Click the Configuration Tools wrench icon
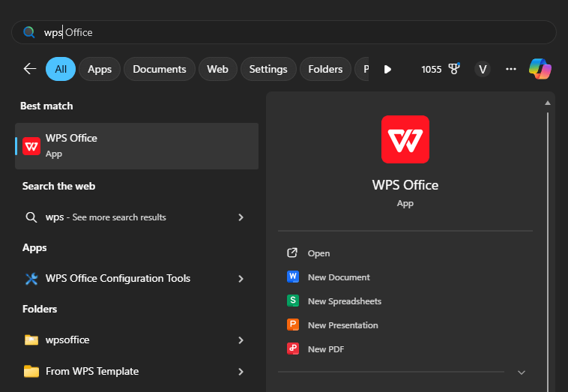This screenshot has width=568, height=392. click(x=31, y=278)
